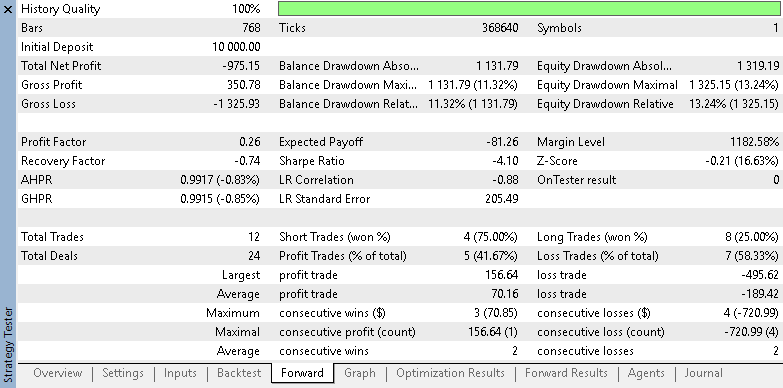Switch to the Backtest tab
The width and height of the screenshot is (783, 388).
239,373
